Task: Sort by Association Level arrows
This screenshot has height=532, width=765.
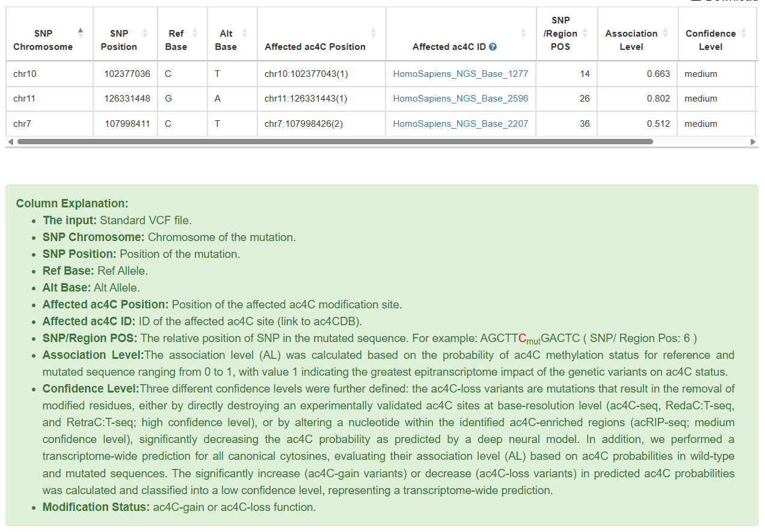Action: (665, 33)
